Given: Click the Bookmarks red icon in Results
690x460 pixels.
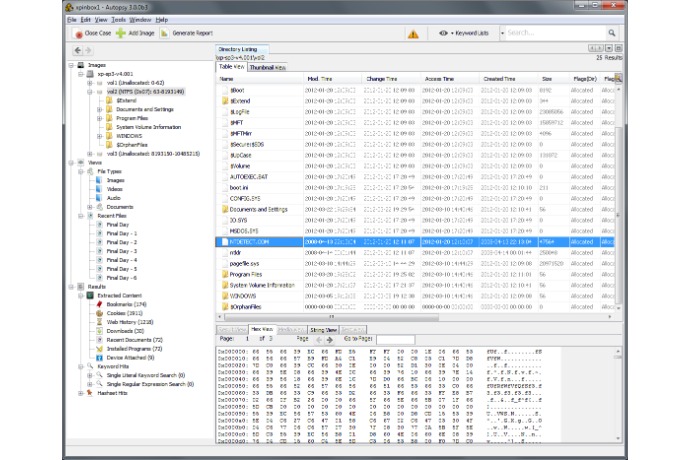Looking at the screenshot, I should click(99, 304).
